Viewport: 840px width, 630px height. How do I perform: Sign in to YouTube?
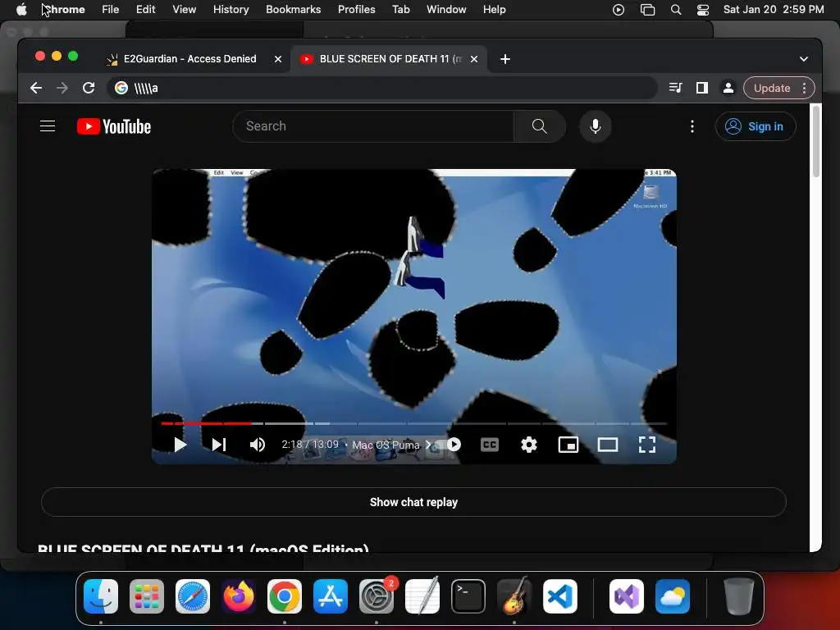[756, 126]
